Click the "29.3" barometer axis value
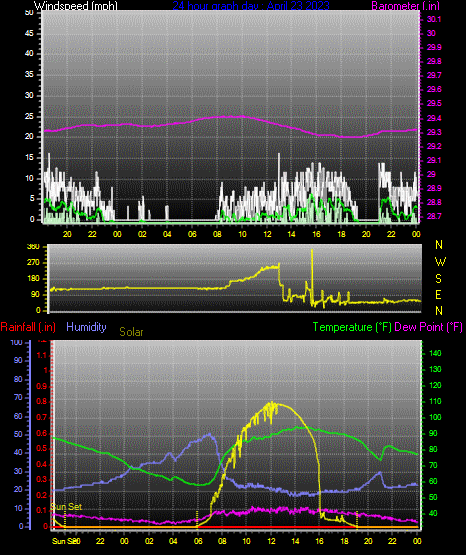This screenshot has width=466, height=555. pyautogui.click(x=434, y=132)
